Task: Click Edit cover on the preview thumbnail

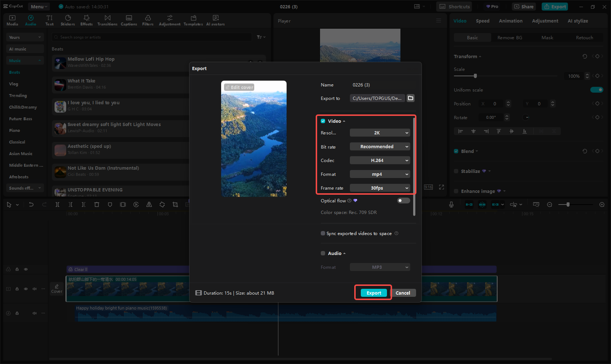Action: pyautogui.click(x=239, y=87)
